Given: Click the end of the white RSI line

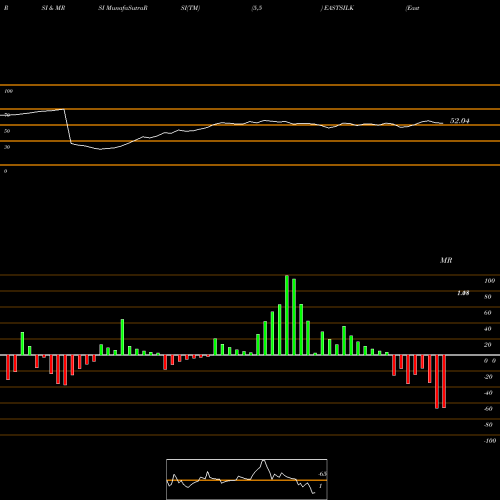Looking at the screenshot, I should 443,123.
